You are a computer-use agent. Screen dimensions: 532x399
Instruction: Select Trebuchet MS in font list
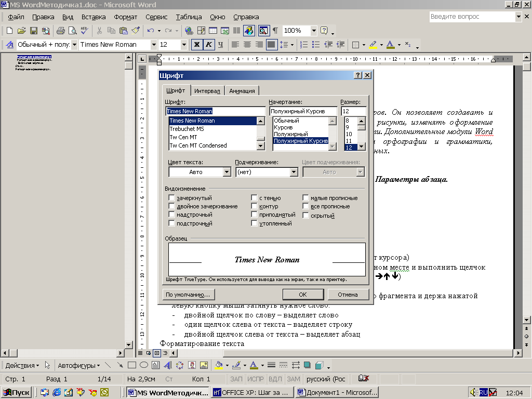(212, 129)
